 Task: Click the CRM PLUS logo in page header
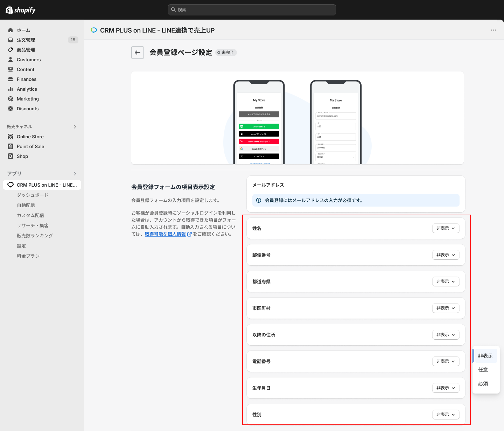94,30
